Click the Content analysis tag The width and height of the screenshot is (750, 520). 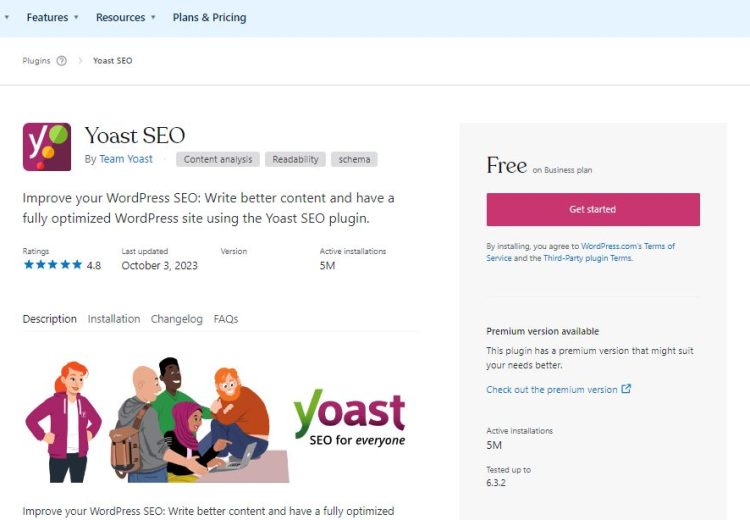(218, 160)
